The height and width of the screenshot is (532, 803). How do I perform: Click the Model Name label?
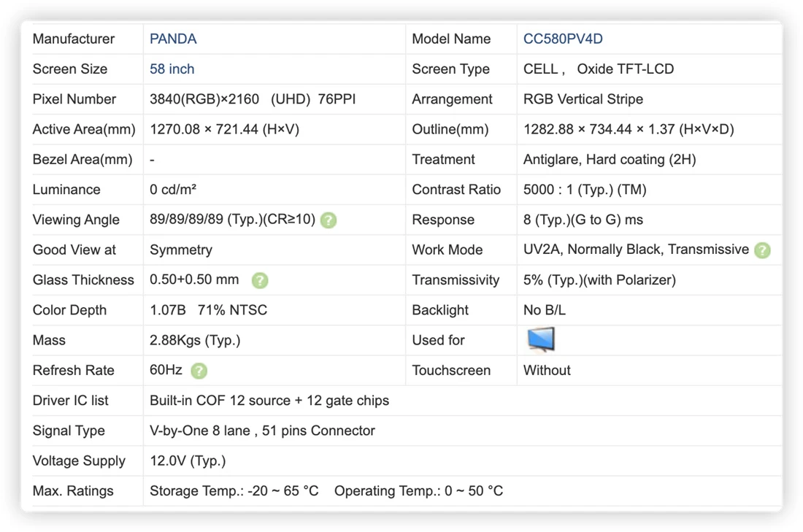click(x=451, y=39)
